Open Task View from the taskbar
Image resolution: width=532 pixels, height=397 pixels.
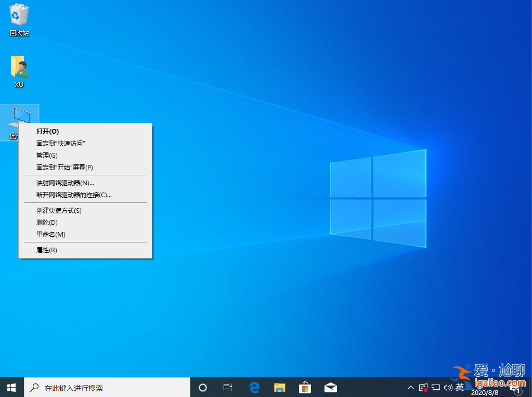pyautogui.click(x=227, y=387)
